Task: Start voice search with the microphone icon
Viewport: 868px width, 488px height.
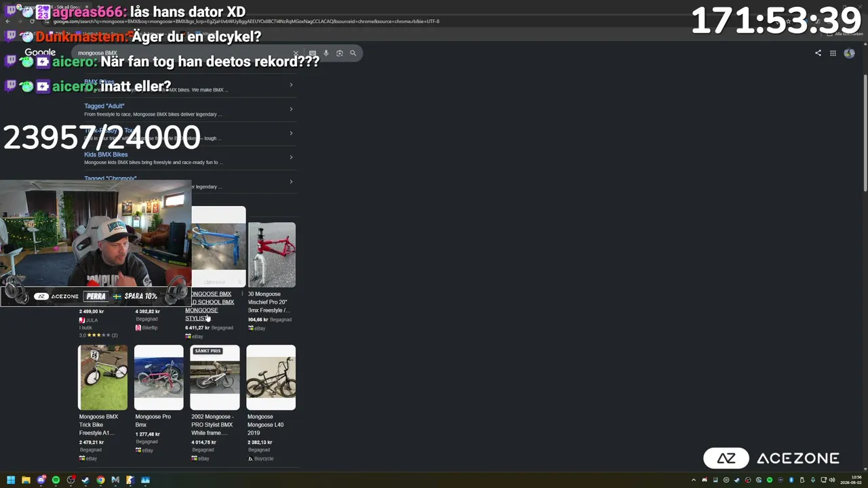Action: click(326, 53)
